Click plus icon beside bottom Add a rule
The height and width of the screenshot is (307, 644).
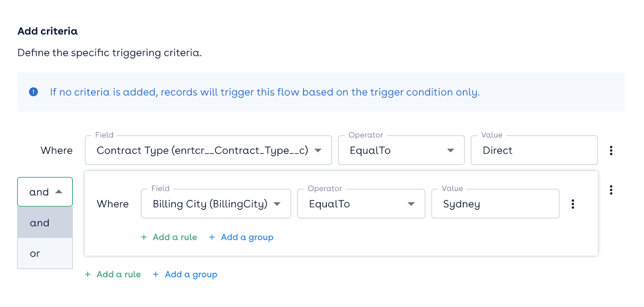tap(88, 274)
